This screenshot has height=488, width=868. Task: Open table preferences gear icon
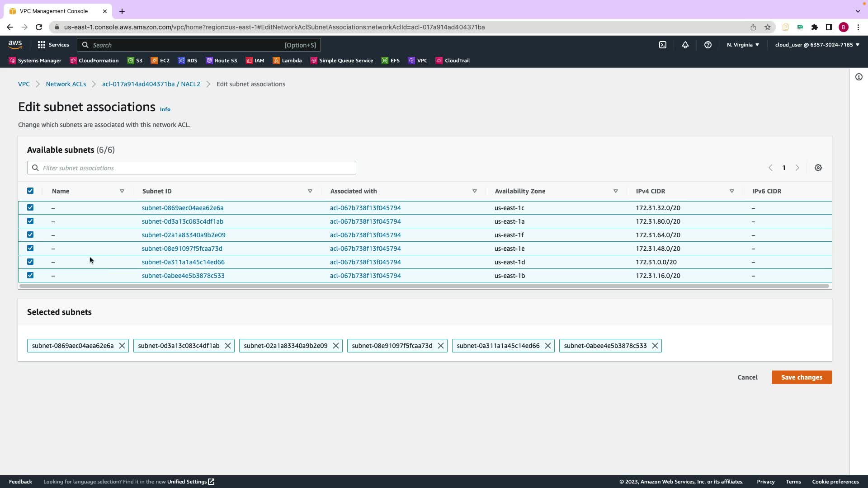pyautogui.click(x=818, y=168)
